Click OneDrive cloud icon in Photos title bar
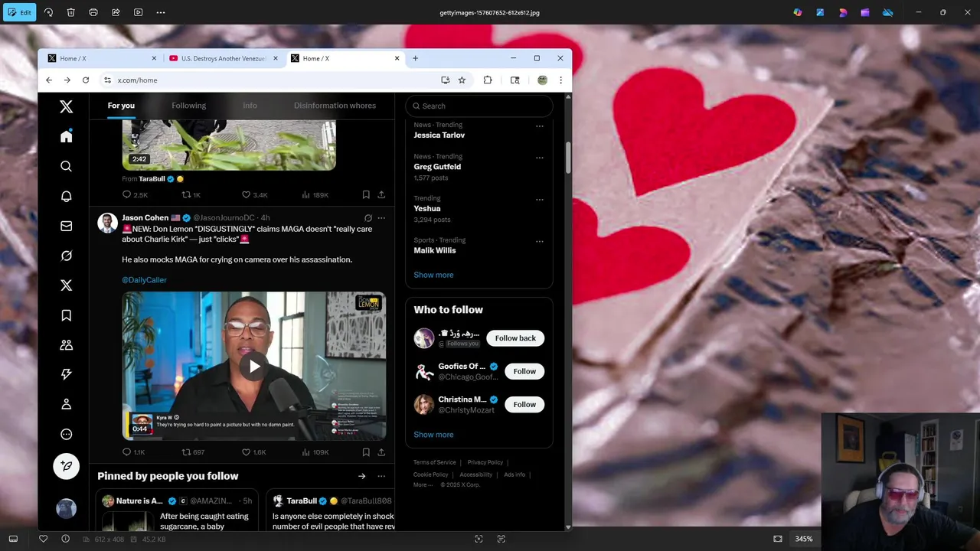 coord(888,12)
